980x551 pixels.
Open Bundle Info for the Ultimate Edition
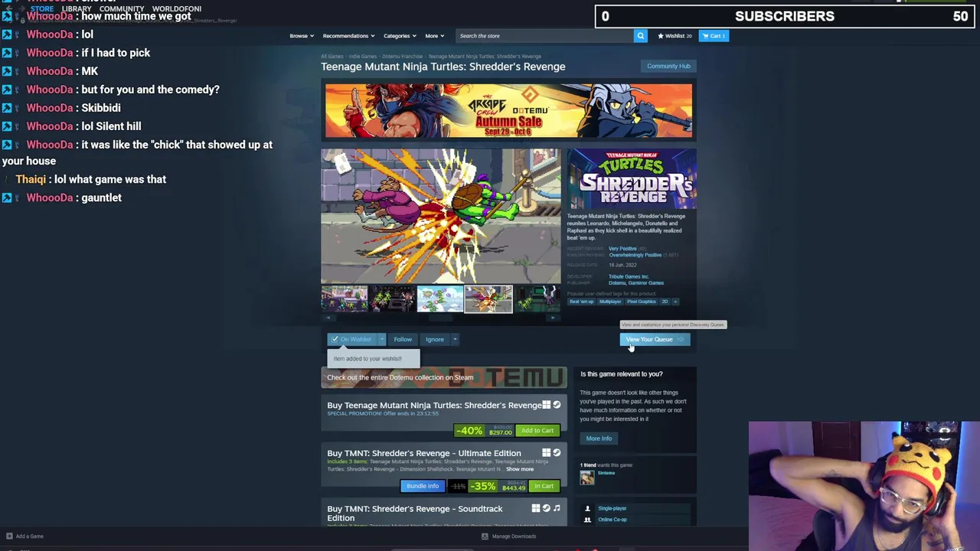click(423, 486)
